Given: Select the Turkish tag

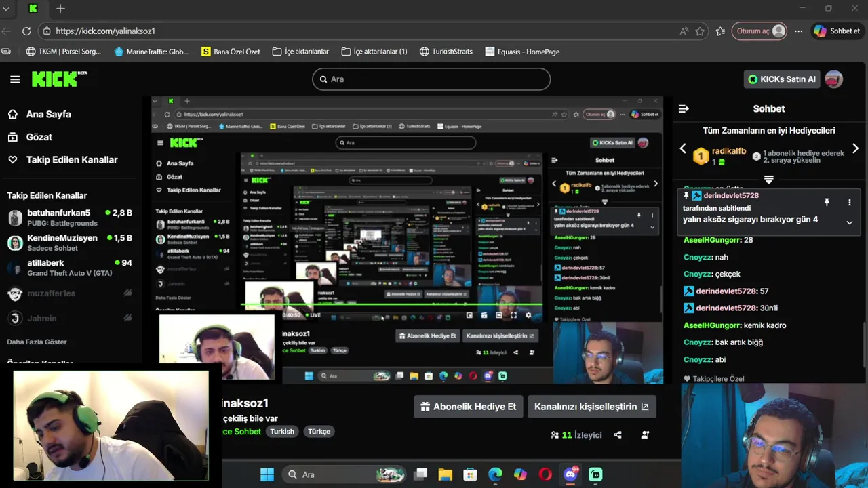Looking at the screenshot, I should [282, 432].
